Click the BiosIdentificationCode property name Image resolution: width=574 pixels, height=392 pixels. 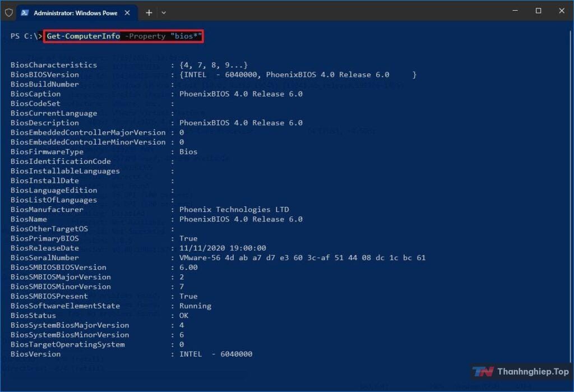coord(61,161)
